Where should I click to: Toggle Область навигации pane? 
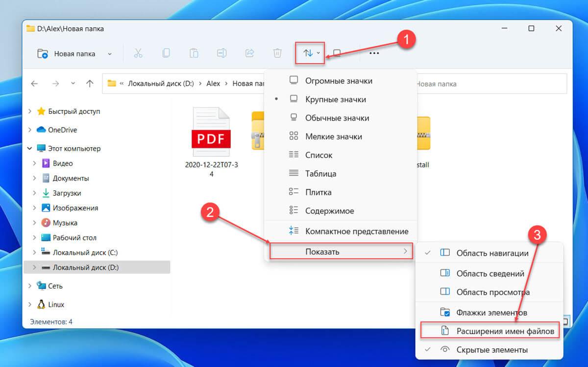[490, 253]
